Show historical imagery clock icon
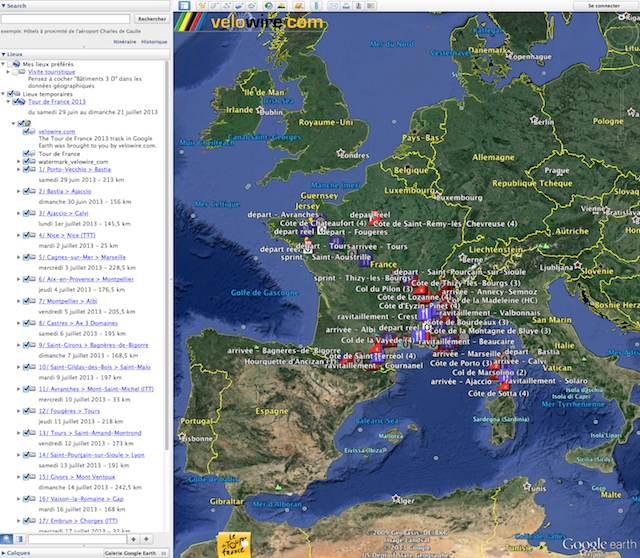Image resolution: width=640 pixels, height=558 pixels. tap(269, 6)
